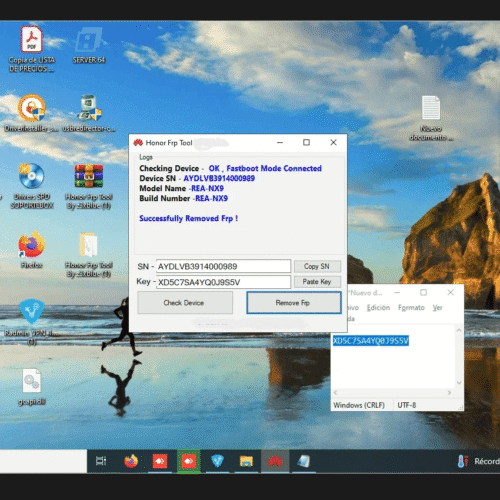This screenshot has height=500, width=500.
Task: Select the Driverinstaller desktop icon
Action: pyautogui.click(x=32, y=108)
